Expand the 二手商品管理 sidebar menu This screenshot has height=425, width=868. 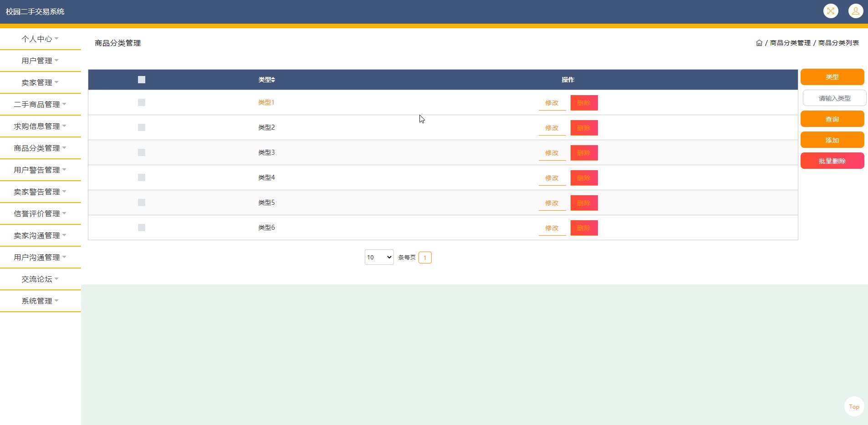click(40, 104)
